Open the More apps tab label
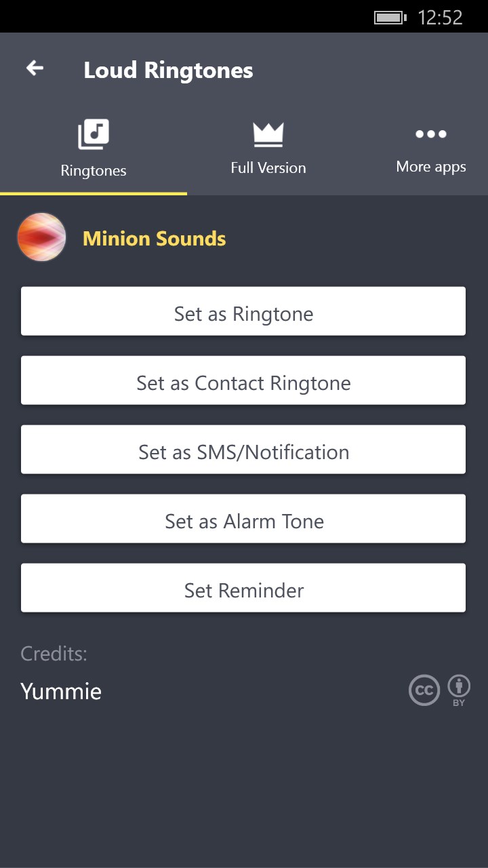 [431, 167]
